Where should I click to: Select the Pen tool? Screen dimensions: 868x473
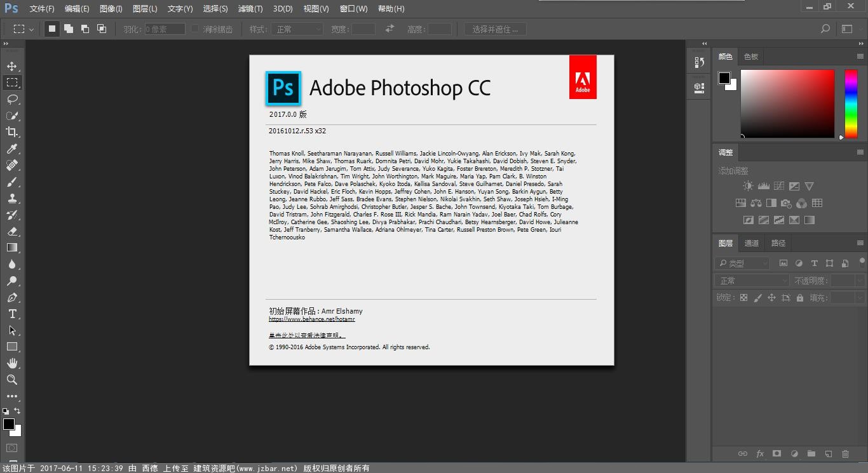(12, 297)
